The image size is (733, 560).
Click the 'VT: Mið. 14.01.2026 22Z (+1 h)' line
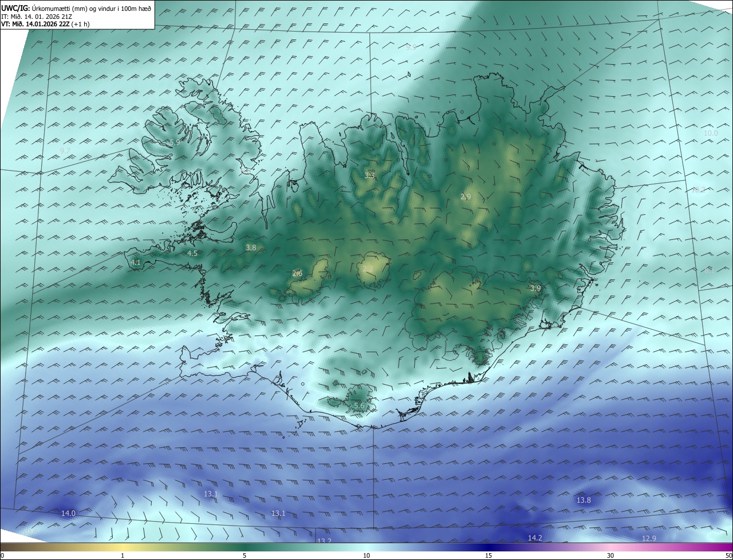pyautogui.click(x=45, y=24)
